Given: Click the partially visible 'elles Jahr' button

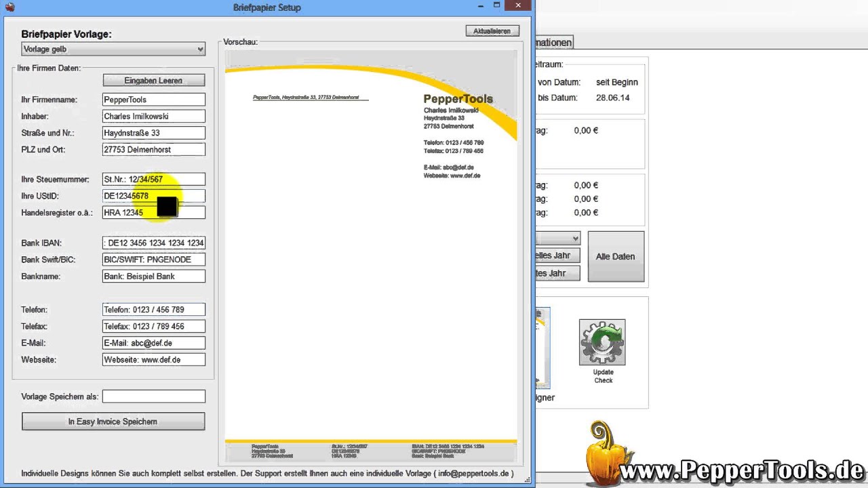Looking at the screenshot, I should click(557, 256).
